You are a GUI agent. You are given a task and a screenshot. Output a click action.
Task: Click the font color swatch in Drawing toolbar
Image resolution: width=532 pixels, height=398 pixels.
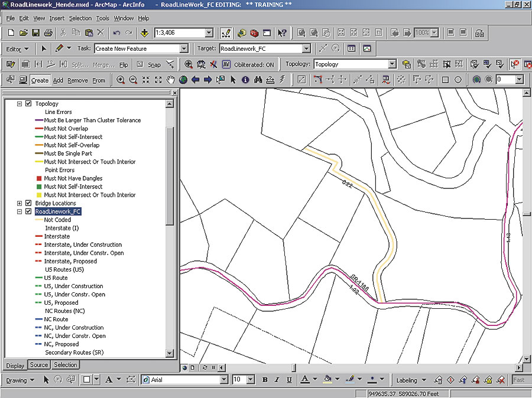pos(304,380)
